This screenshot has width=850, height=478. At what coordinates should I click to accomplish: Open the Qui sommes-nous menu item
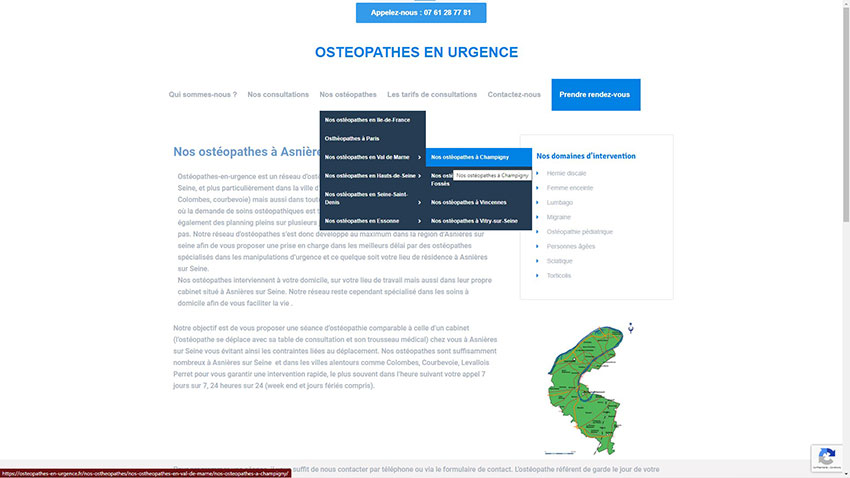tap(203, 95)
